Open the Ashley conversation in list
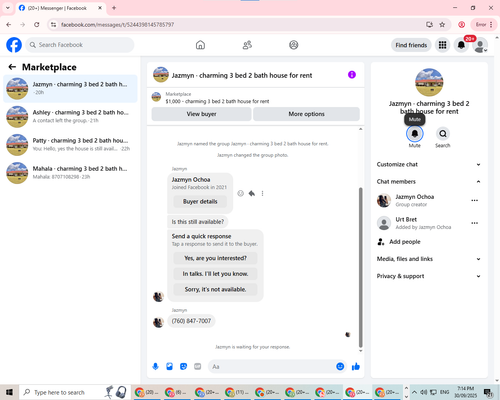 (70, 117)
